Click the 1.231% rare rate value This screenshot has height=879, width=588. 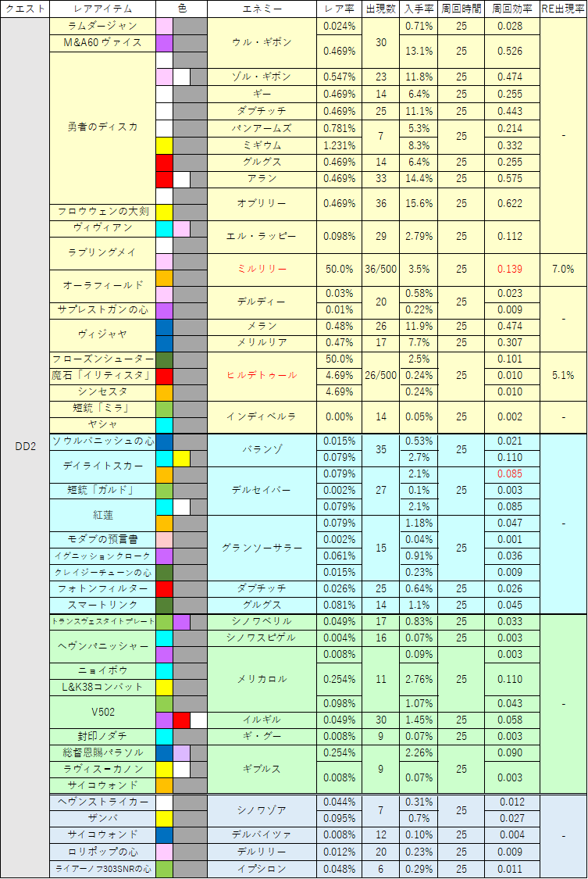coord(340,146)
